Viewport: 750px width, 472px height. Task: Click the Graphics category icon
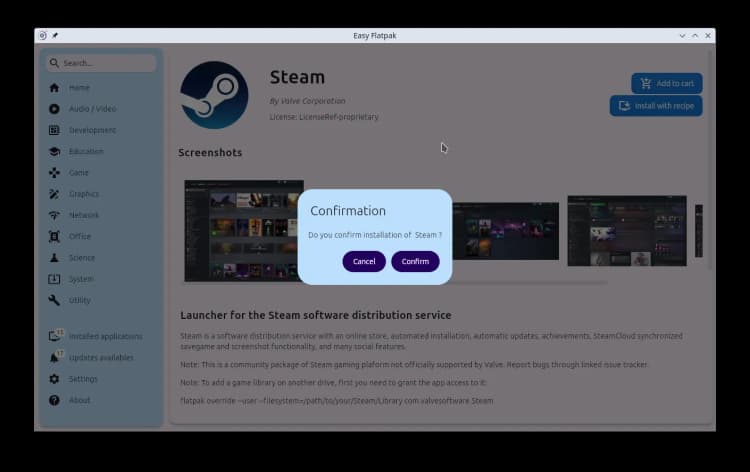[x=54, y=194]
